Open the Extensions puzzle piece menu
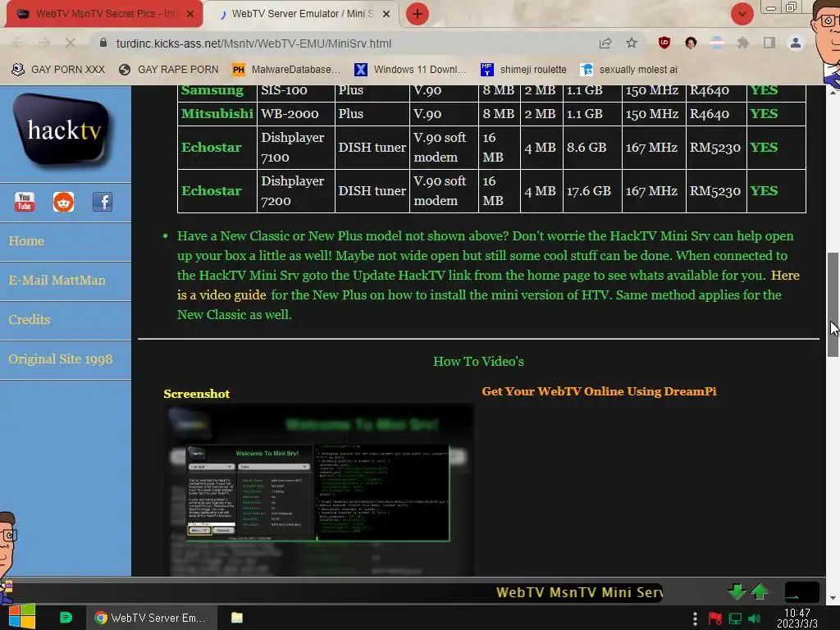Viewport: 840px width, 630px height. pyautogui.click(x=743, y=43)
